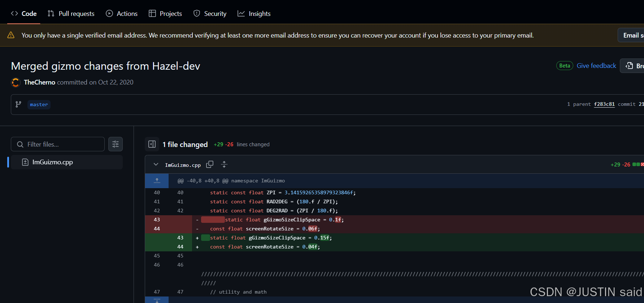644x303 pixels.
Task: Click the Give feedback link
Action: pos(596,66)
